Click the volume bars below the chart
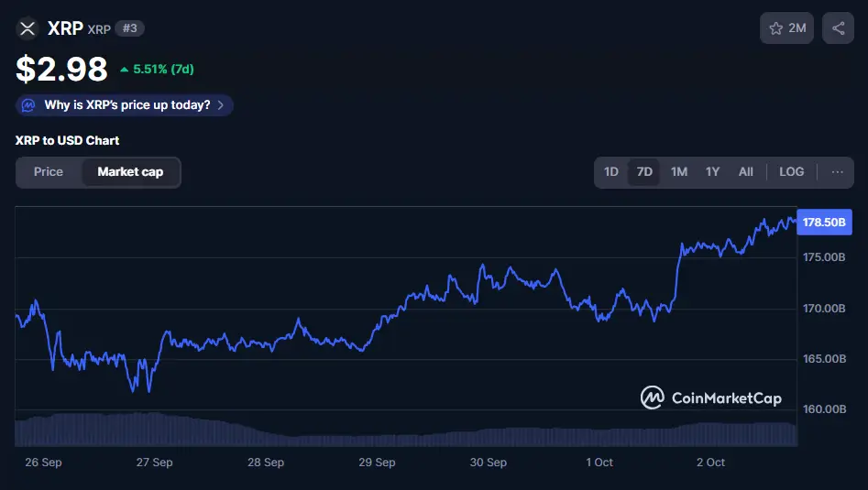The image size is (868, 490). 403,431
